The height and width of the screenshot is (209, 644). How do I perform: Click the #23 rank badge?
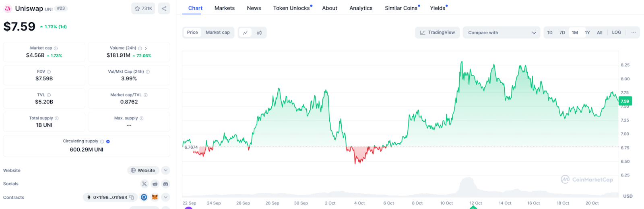tap(61, 8)
